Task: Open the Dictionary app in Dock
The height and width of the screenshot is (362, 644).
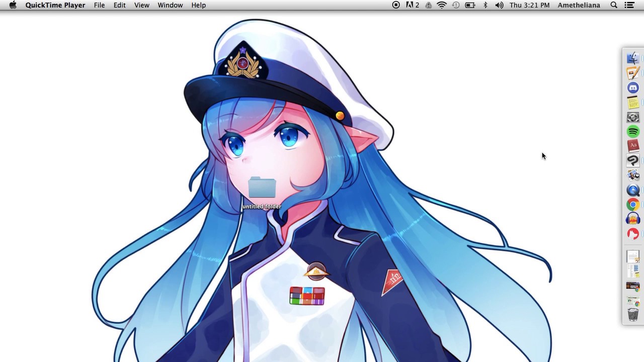Action: (x=633, y=146)
